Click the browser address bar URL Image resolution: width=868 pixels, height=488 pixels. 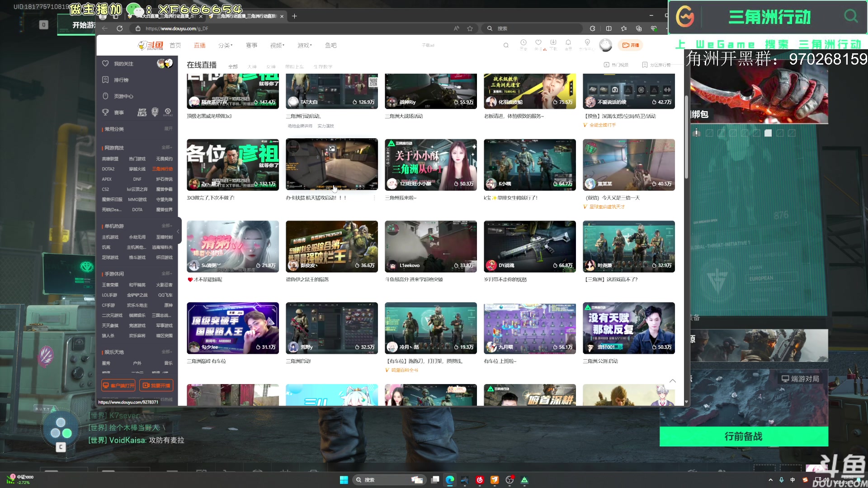point(177,28)
